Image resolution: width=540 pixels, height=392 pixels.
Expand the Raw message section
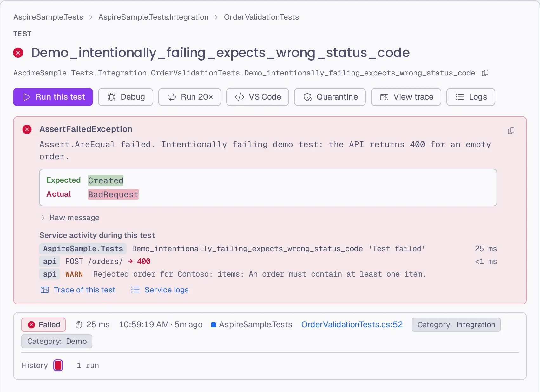click(x=70, y=218)
